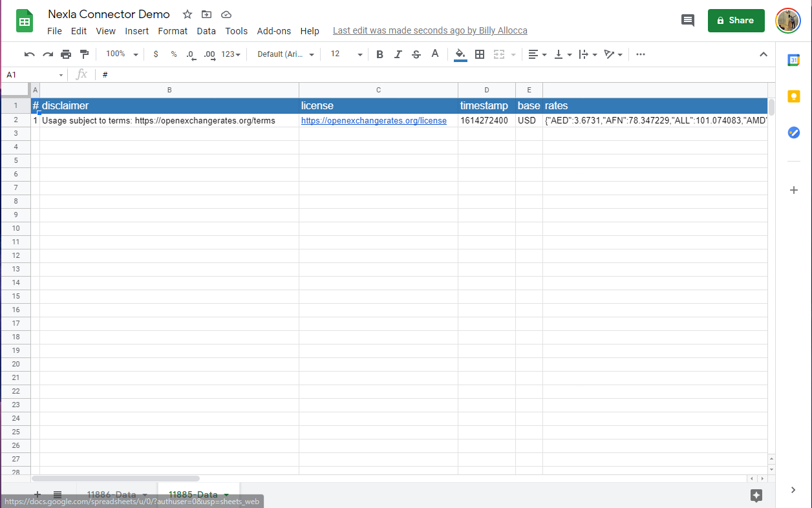This screenshot has width=812, height=508.
Task: Format as percent icon
Action: pyautogui.click(x=174, y=54)
